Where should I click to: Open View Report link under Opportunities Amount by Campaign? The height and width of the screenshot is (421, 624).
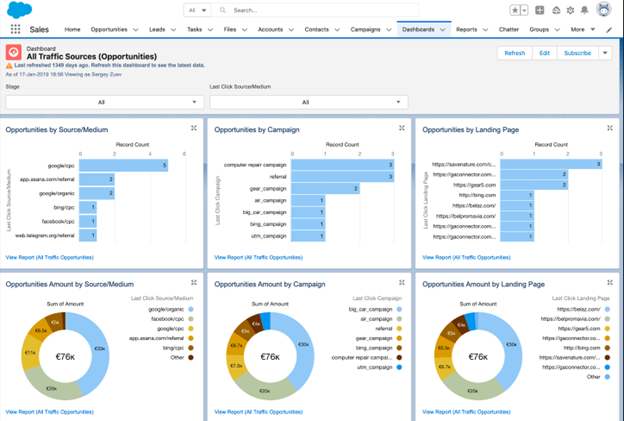tap(258, 412)
